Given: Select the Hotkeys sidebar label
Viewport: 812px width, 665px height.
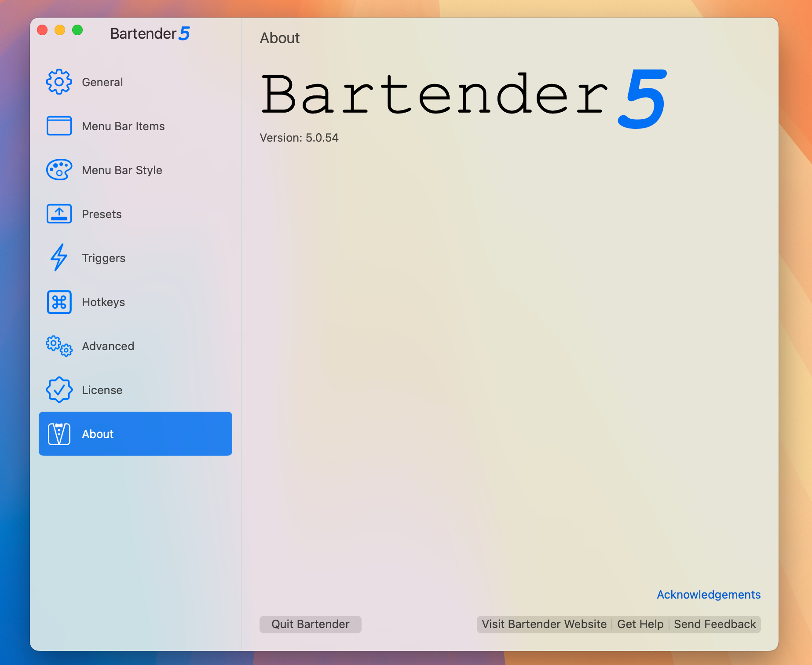Looking at the screenshot, I should tap(103, 302).
